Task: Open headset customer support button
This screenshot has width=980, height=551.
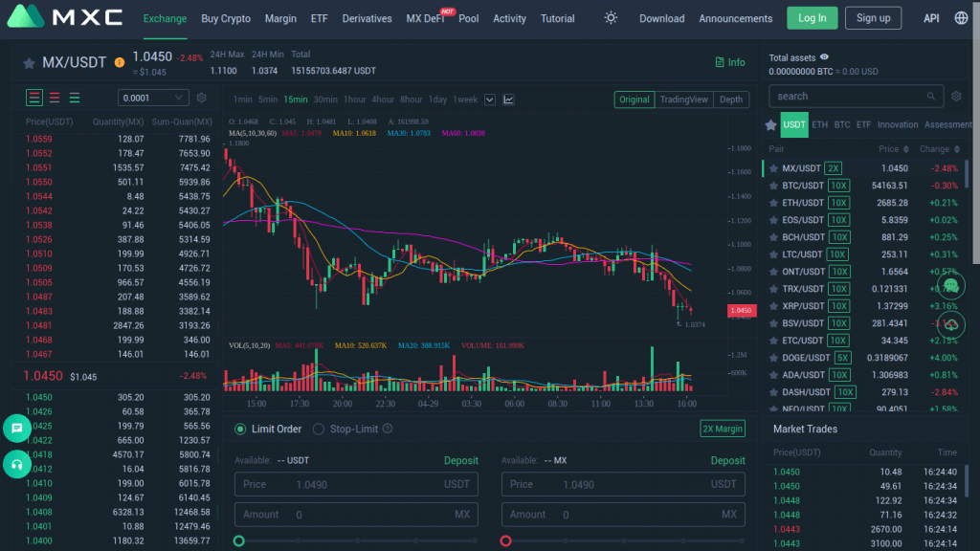Action: [17, 465]
